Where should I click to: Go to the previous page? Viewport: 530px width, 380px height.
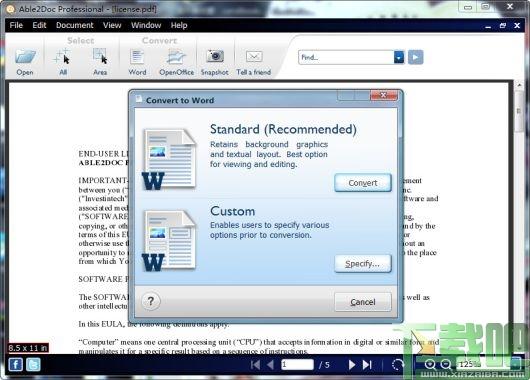coord(270,365)
